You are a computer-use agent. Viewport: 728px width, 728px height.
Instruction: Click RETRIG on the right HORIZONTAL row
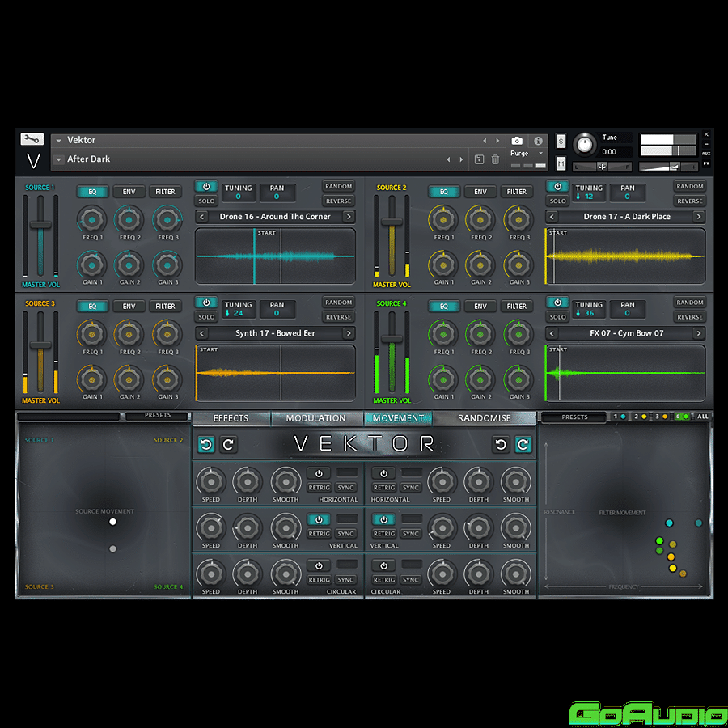click(x=384, y=488)
